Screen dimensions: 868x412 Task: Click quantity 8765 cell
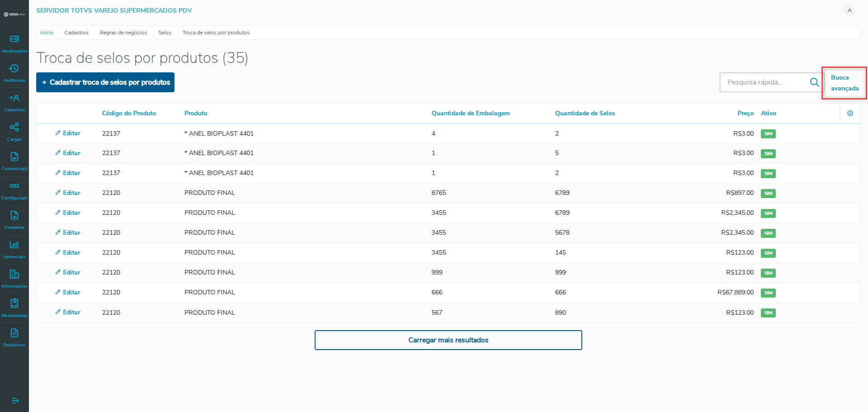tap(439, 193)
